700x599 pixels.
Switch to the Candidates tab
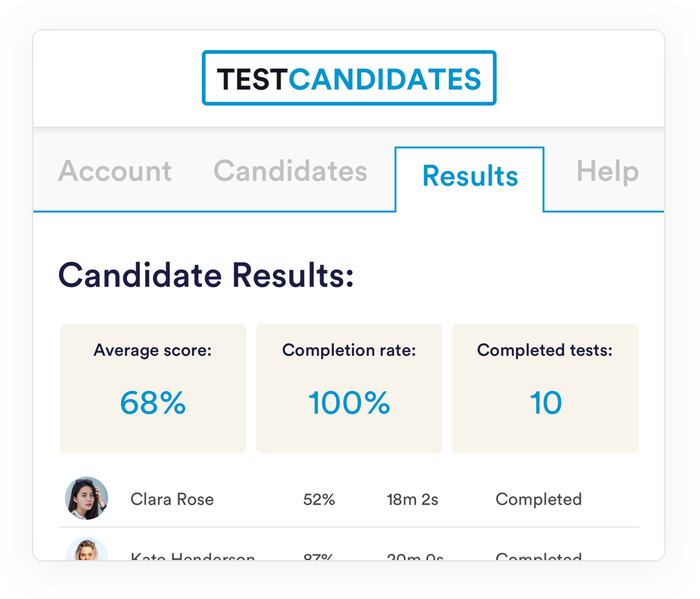[290, 171]
